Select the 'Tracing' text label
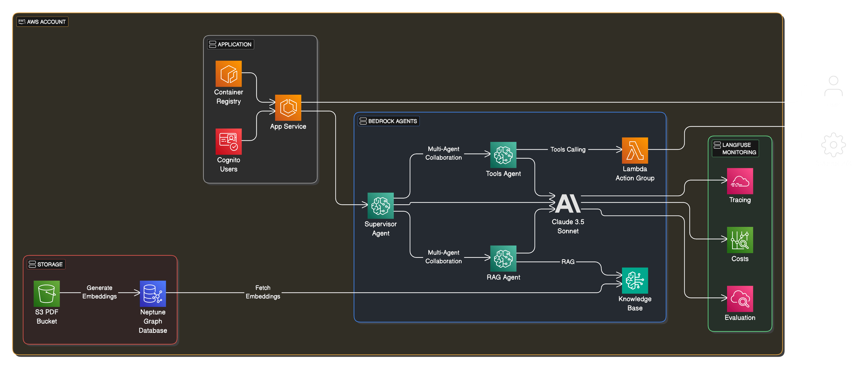Image resolution: width=868 pixels, height=368 pixels. click(x=740, y=200)
